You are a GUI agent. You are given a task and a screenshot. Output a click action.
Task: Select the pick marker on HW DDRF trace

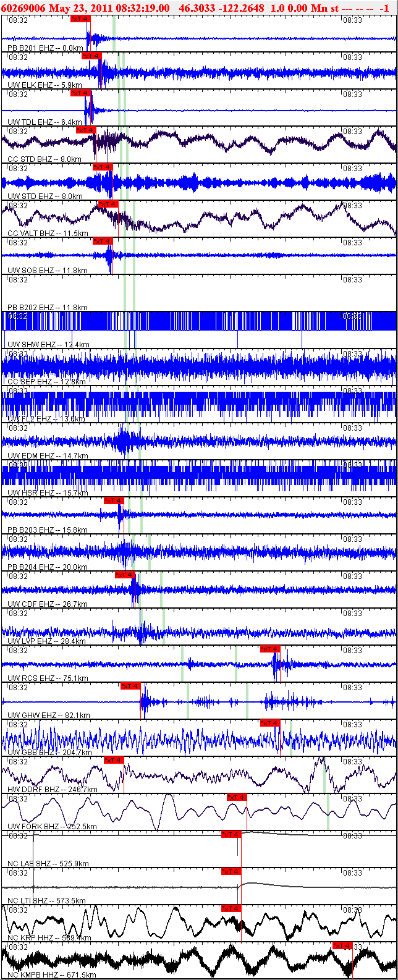[114, 760]
